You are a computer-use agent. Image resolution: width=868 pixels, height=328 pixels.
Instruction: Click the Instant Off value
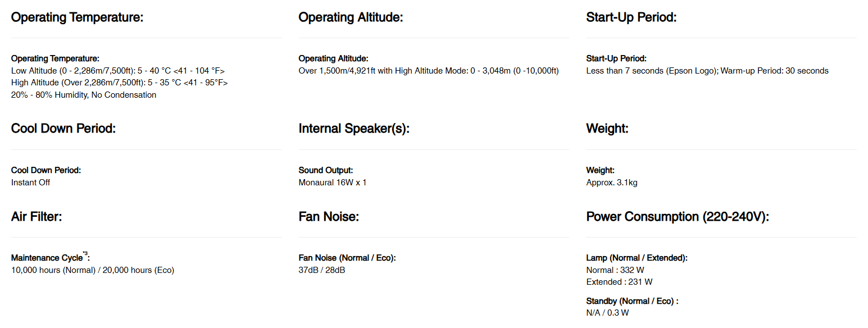[30, 183]
